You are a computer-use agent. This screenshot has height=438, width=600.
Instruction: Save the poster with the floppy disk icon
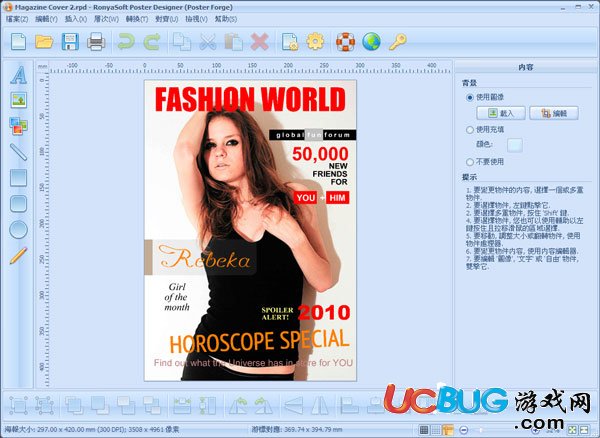[70, 41]
